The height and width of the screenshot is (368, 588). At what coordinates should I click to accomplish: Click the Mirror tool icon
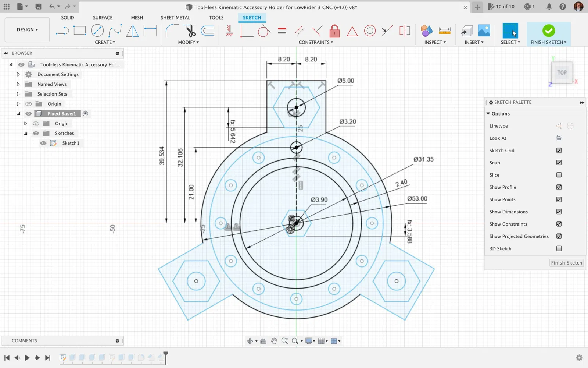tap(132, 31)
